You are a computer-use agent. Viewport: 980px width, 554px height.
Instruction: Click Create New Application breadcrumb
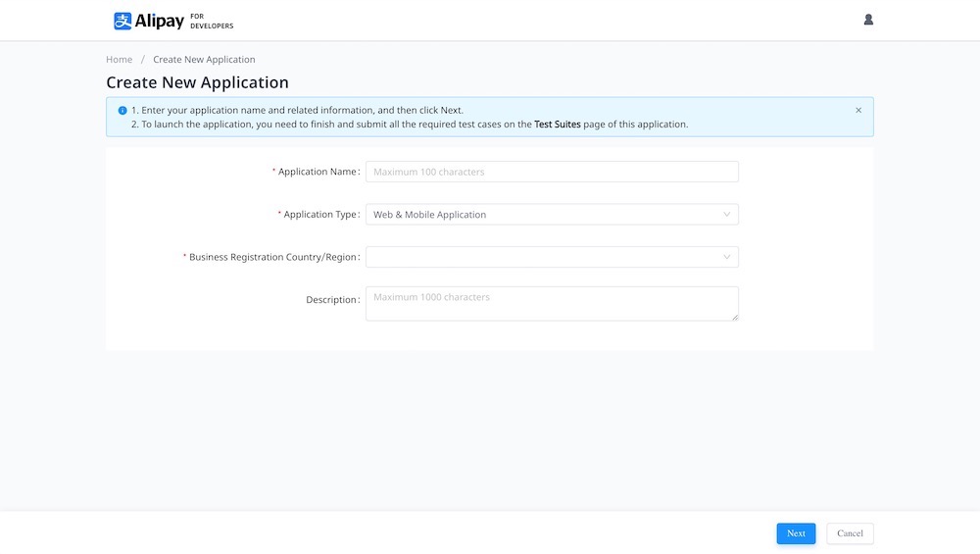(x=204, y=60)
